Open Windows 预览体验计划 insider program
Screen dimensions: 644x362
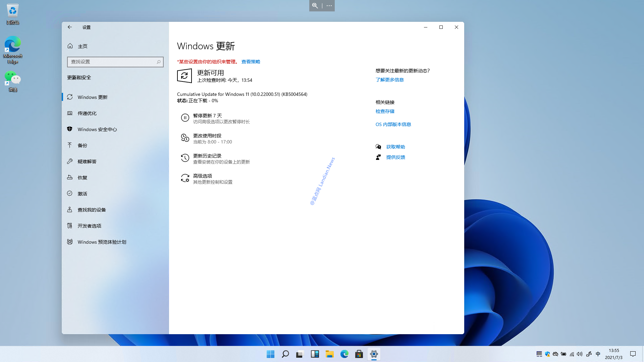point(115,242)
